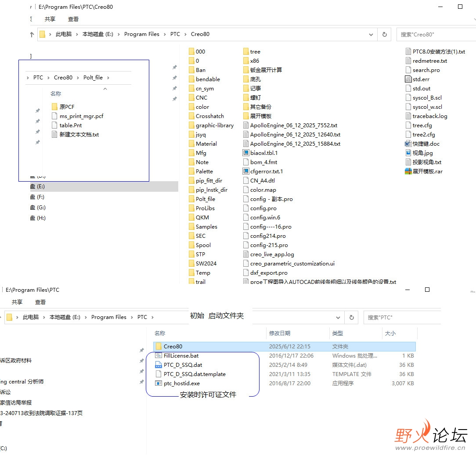Click the FillLicense.bat batch file icon
Image resolution: width=476 pixels, height=455 pixels.
pos(159,355)
